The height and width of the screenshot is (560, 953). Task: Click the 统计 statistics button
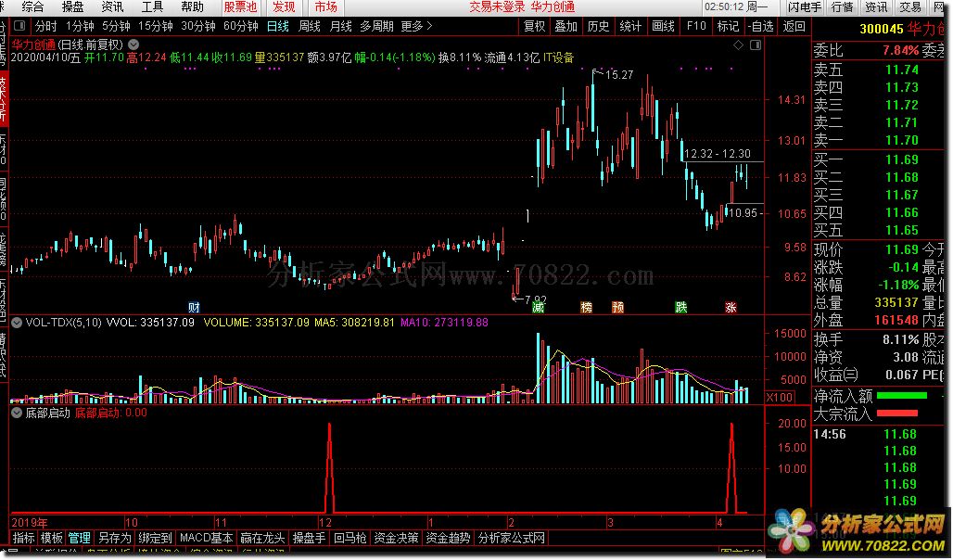pos(630,26)
